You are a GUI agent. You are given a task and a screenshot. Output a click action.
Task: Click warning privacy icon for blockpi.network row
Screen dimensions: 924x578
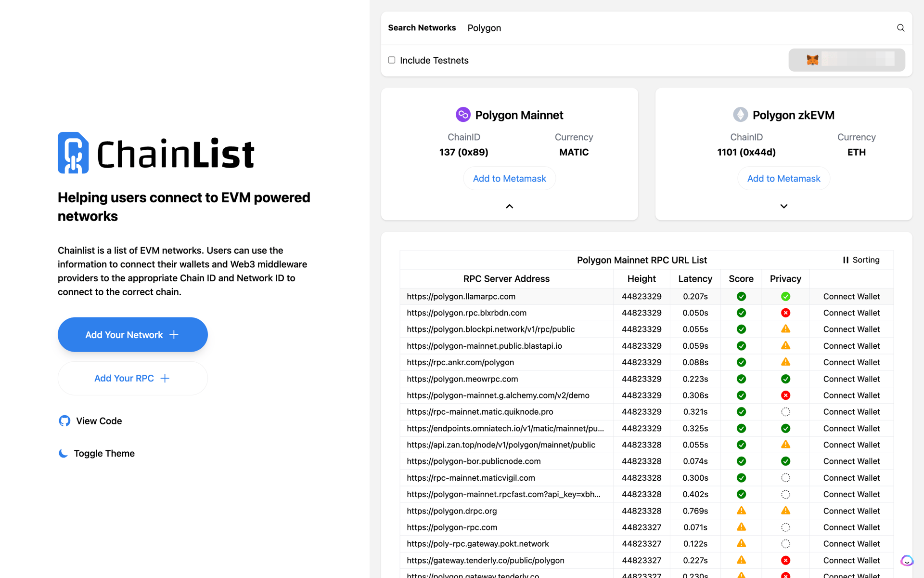click(785, 329)
